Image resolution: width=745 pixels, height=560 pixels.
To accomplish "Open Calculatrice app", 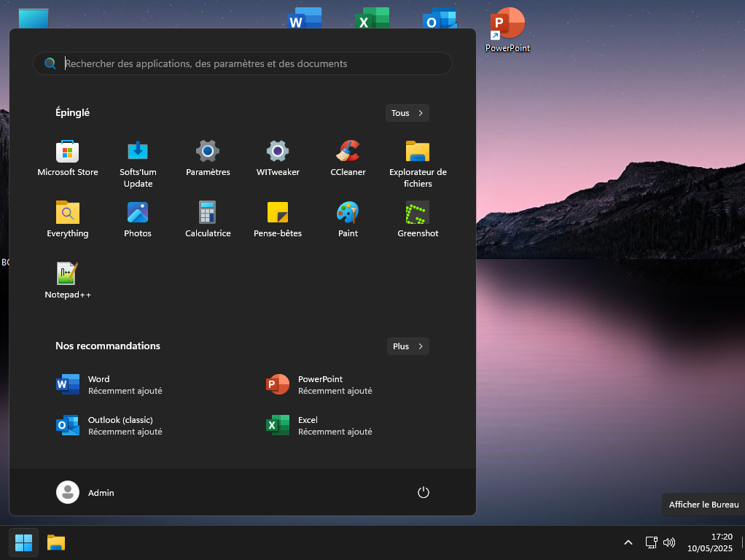I will 208,219.
